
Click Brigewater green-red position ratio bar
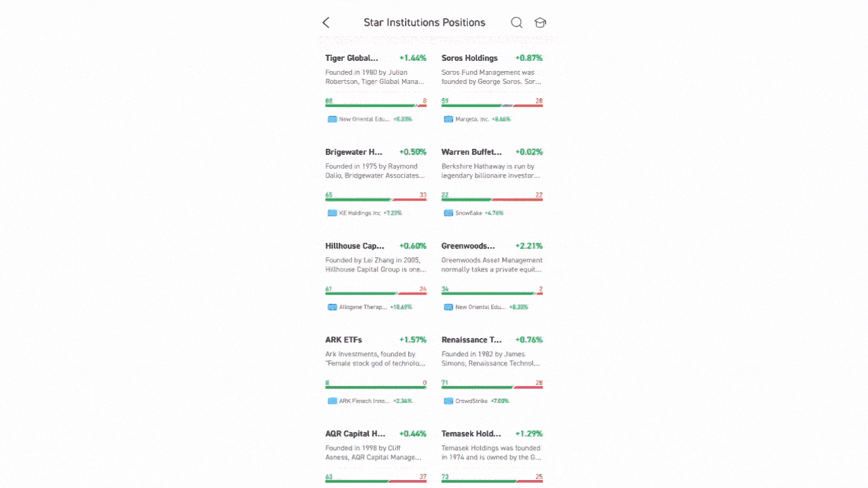tap(376, 199)
